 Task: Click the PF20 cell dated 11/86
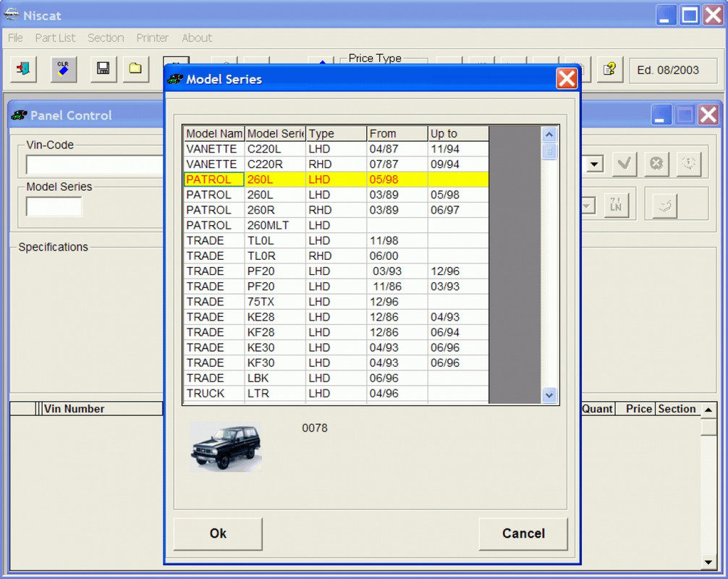coord(275,287)
